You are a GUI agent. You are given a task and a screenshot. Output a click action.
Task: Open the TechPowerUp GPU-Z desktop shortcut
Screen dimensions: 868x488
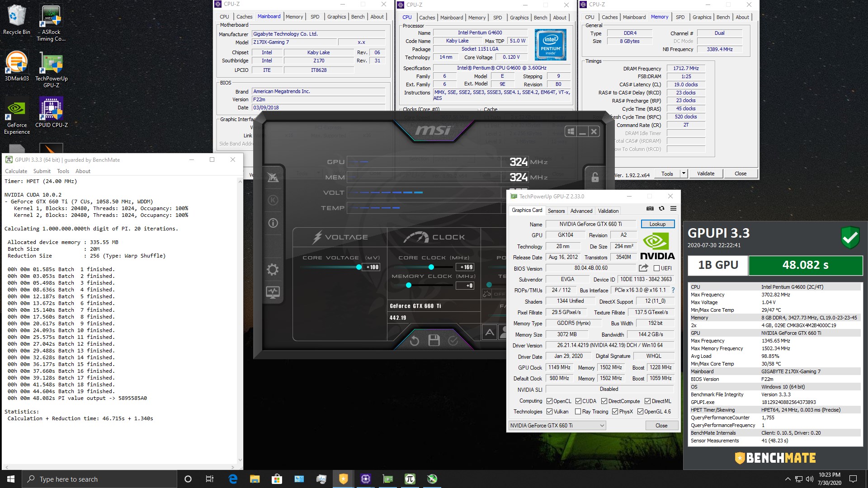click(x=51, y=69)
